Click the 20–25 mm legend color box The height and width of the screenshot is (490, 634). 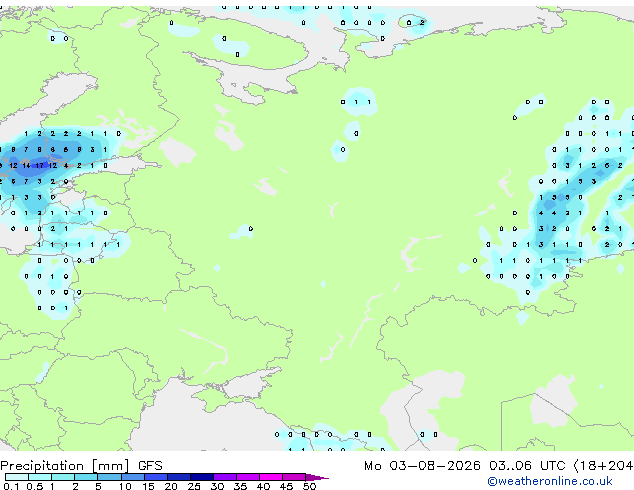tap(179, 477)
